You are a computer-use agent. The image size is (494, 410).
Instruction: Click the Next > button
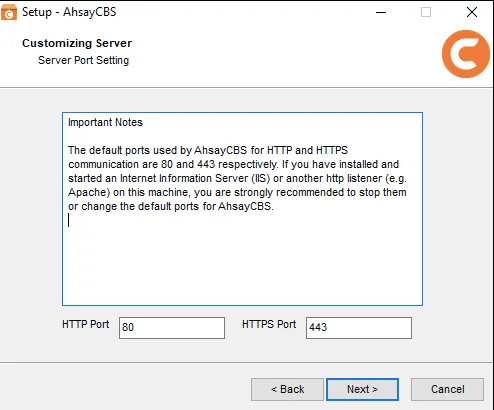click(362, 389)
